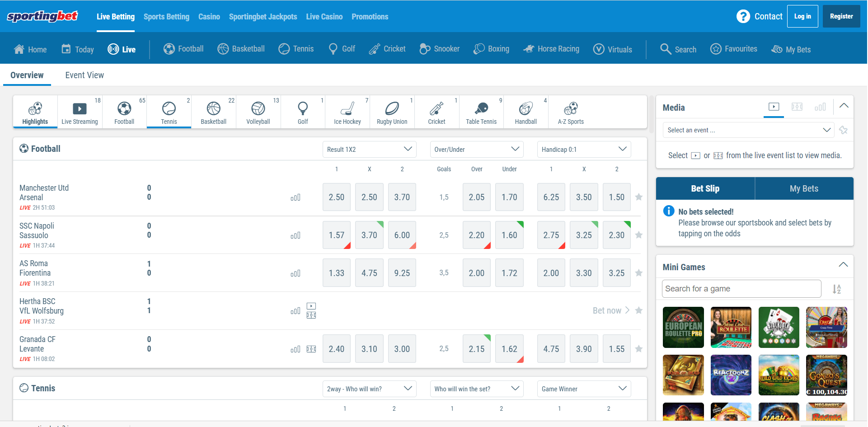This screenshot has width=868, height=427.
Task: Launch the European Roulette Pro mini game
Action: coord(683,327)
